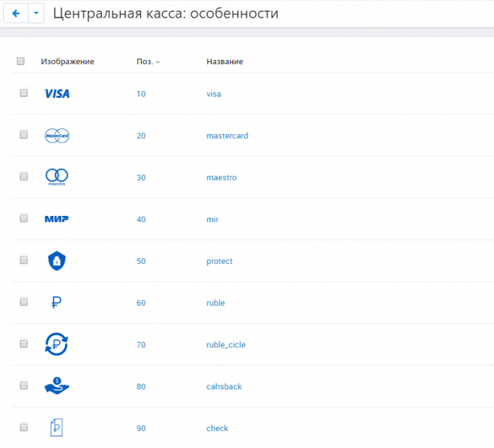The height and width of the screenshot is (448, 494).
Task: Click position value 40
Action: point(141,219)
